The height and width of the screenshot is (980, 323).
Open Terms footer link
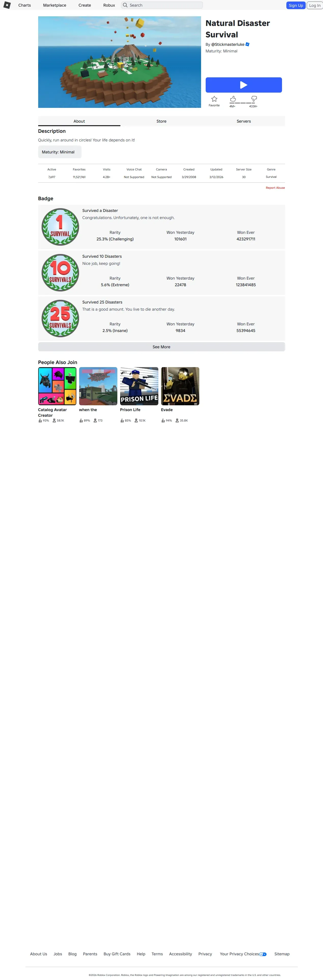pyautogui.click(x=157, y=954)
